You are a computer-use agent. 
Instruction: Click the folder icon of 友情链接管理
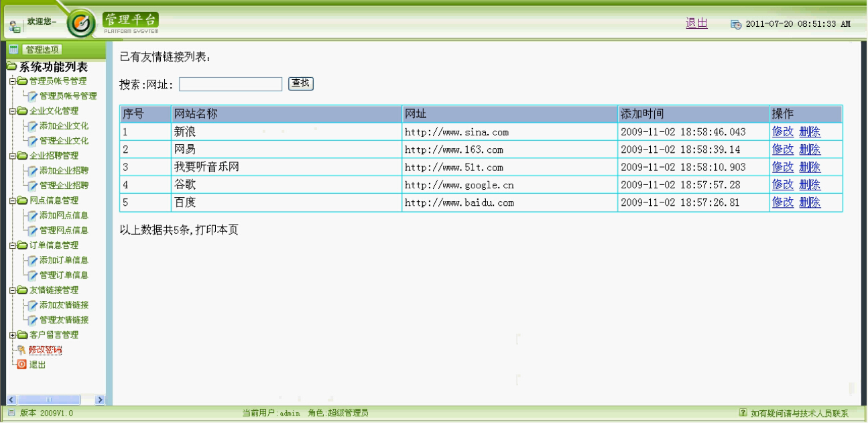pyautogui.click(x=23, y=290)
